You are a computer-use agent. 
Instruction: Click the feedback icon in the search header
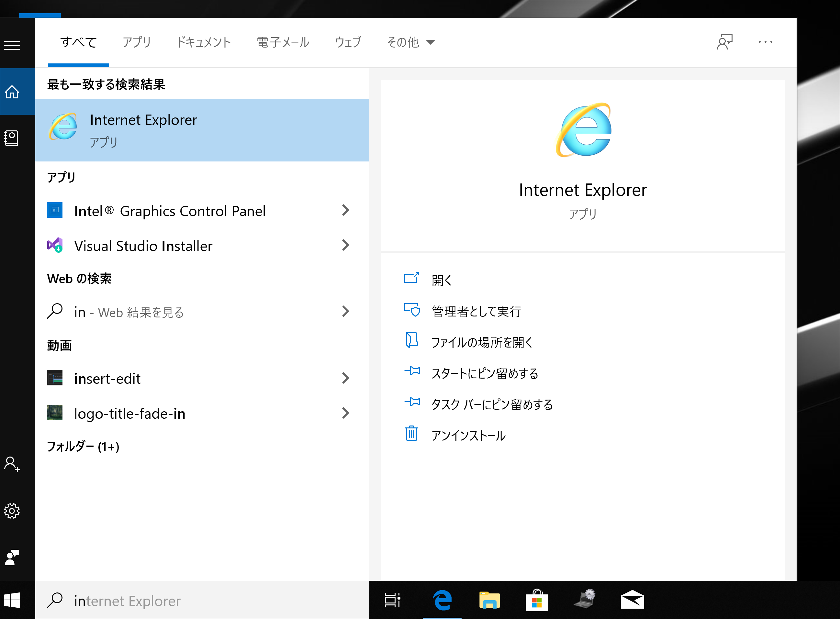pos(725,42)
